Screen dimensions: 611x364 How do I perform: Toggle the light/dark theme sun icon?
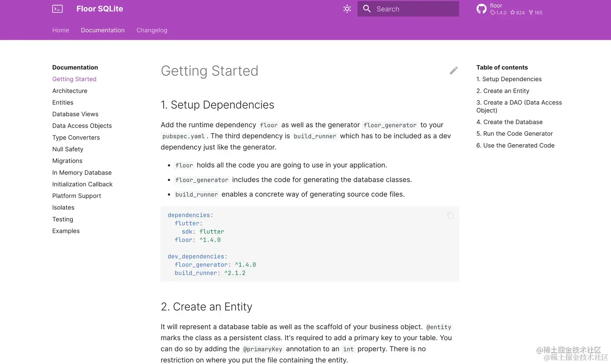[x=347, y=9]
